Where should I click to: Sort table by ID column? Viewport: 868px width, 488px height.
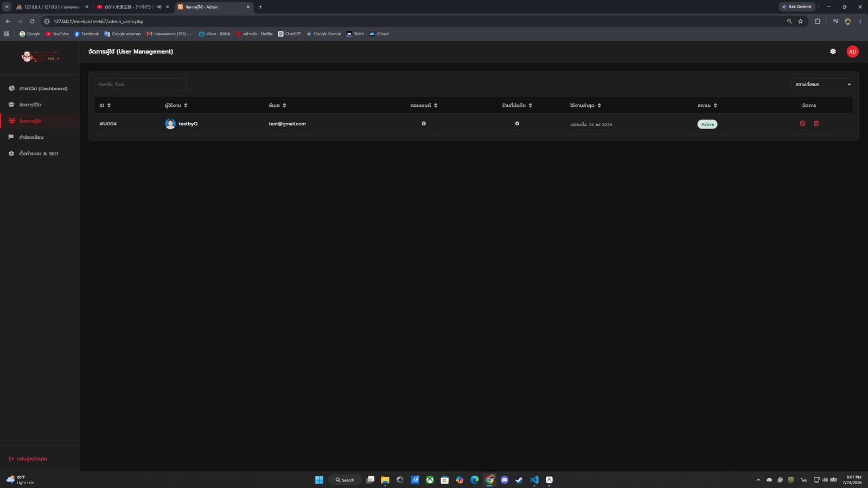(x=105, y=105)
